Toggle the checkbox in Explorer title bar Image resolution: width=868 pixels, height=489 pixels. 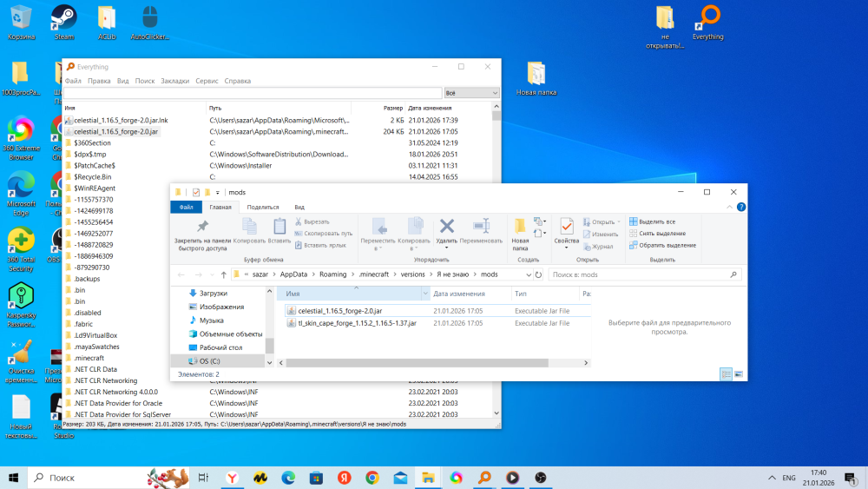click(196, 192)
